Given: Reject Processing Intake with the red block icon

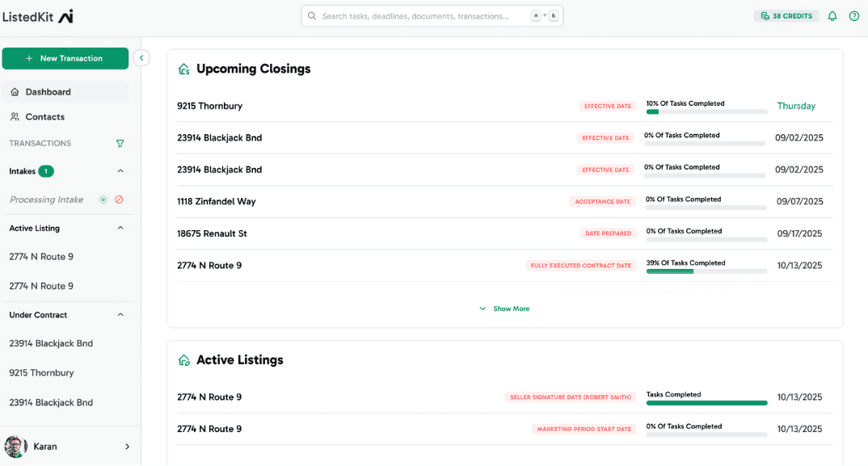Looking at the screenshot, I should [120, 199].
